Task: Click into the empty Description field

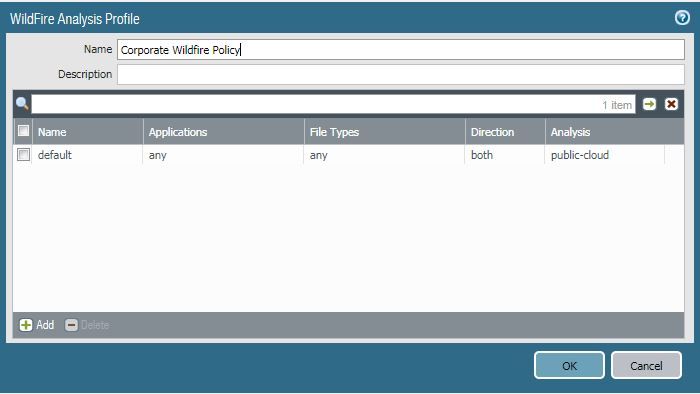Action: point(400,74)
